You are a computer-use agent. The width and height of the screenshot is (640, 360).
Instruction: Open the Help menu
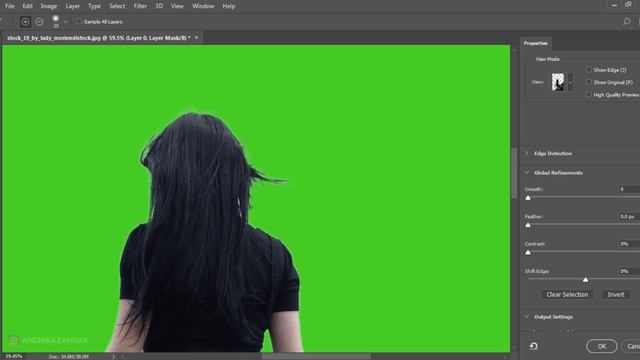point(229,6)
